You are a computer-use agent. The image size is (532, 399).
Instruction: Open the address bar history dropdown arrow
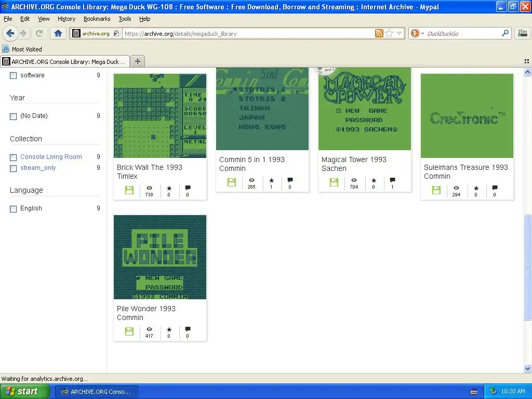pyautogui.click(x=400, y=33)
